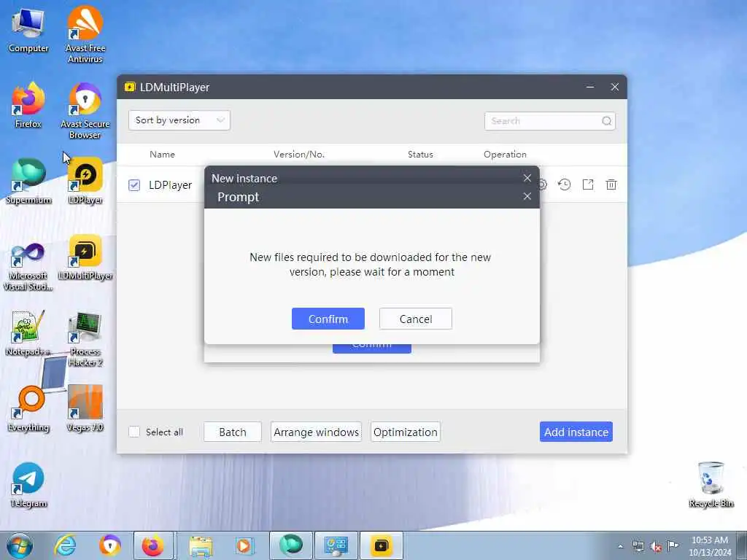The width and height of the screenshot is (747, 560).
Task: Open the media player taskbar icon
Action: click(244, 545)
